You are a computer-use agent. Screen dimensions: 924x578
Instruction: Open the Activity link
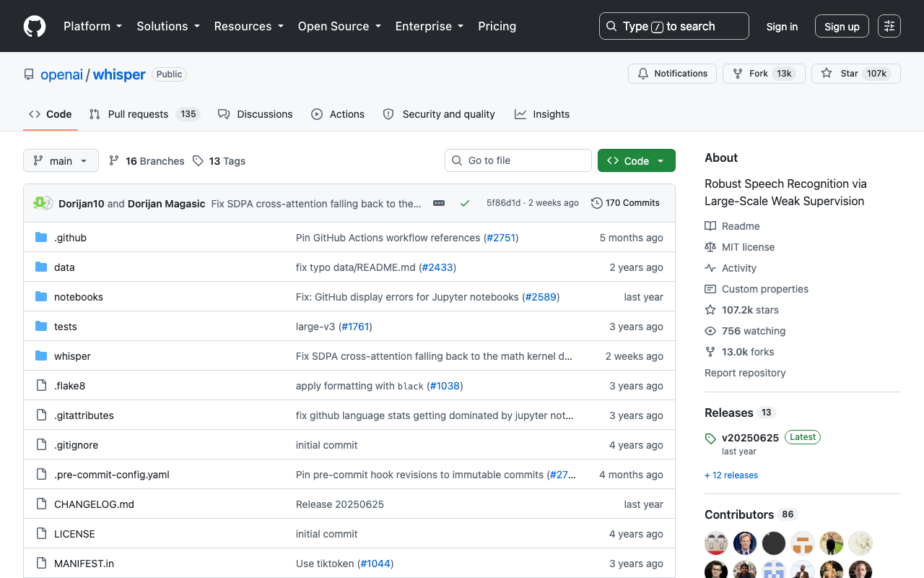point(731,268)
